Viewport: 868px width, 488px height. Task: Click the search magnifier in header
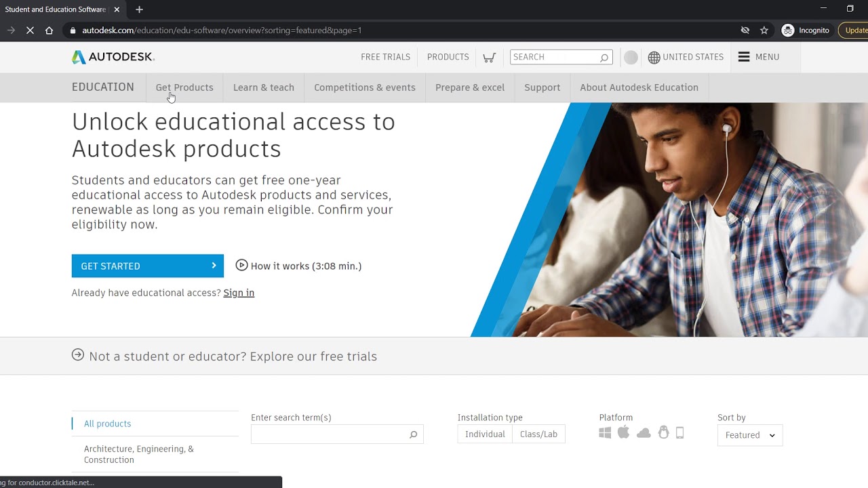(x=604, y=58)
